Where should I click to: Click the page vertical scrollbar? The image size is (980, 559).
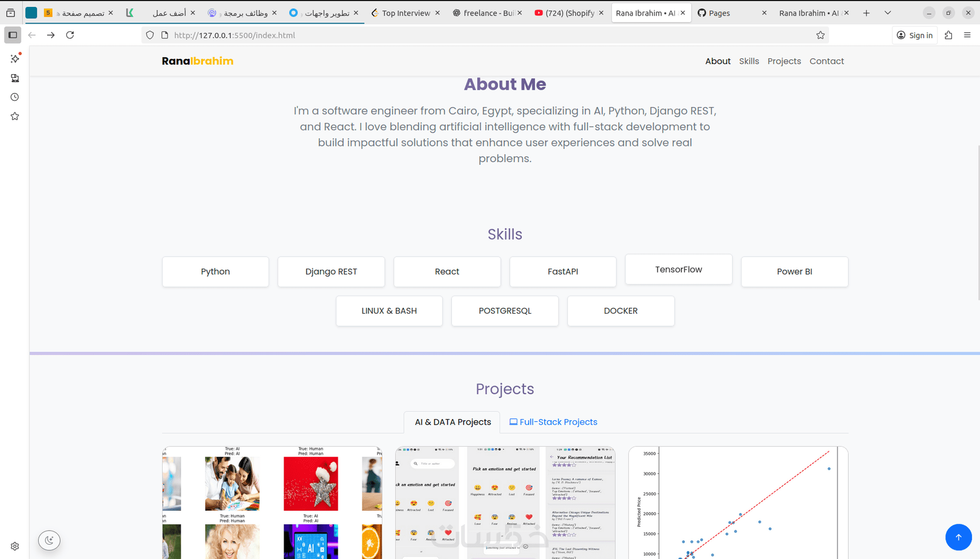(978, 222)
